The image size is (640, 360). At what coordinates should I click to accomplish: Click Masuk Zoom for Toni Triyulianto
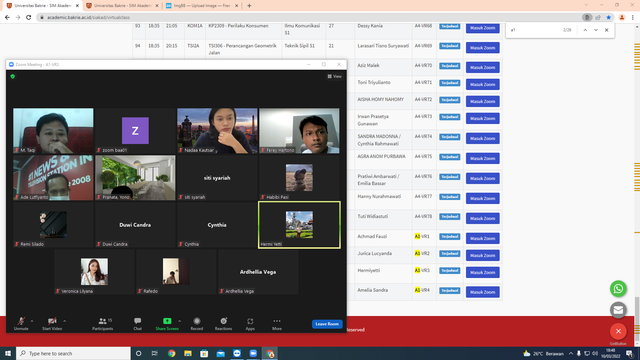[482, 84]
